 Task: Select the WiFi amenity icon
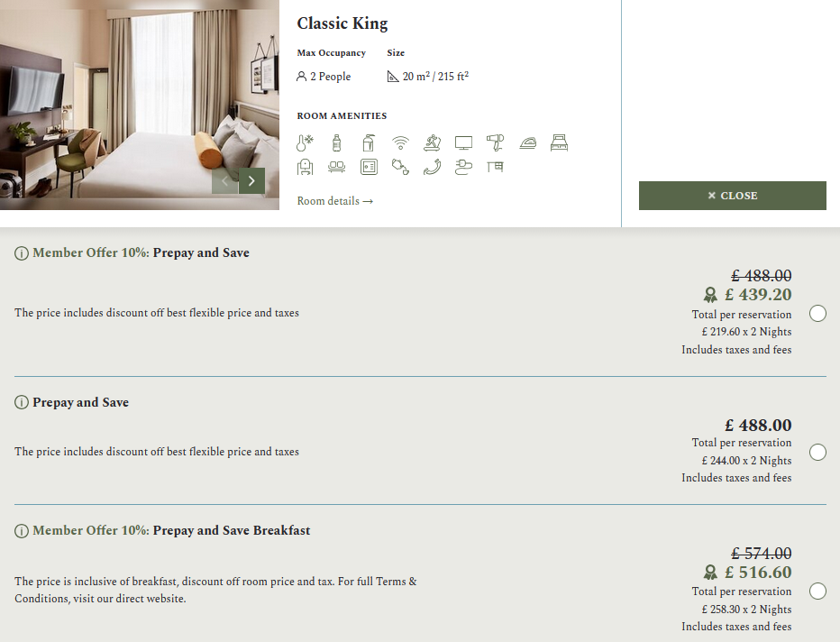click(x=400, y=142)
